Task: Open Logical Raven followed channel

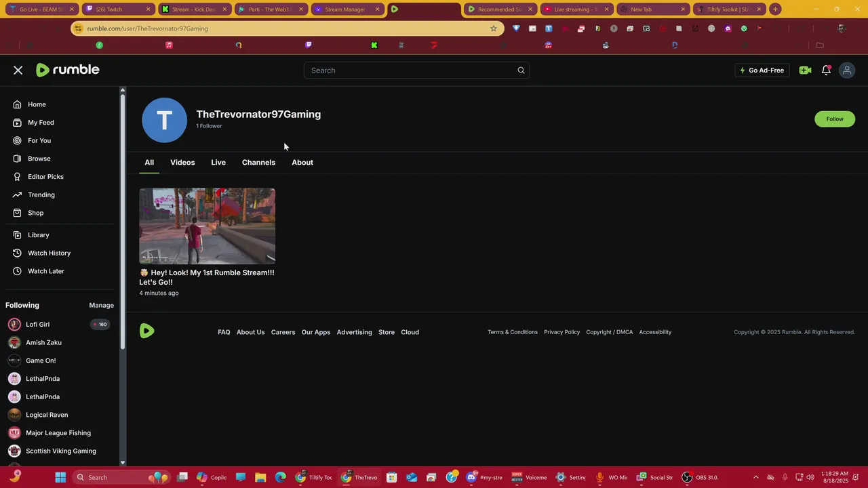Action: (x=47, y=415)
